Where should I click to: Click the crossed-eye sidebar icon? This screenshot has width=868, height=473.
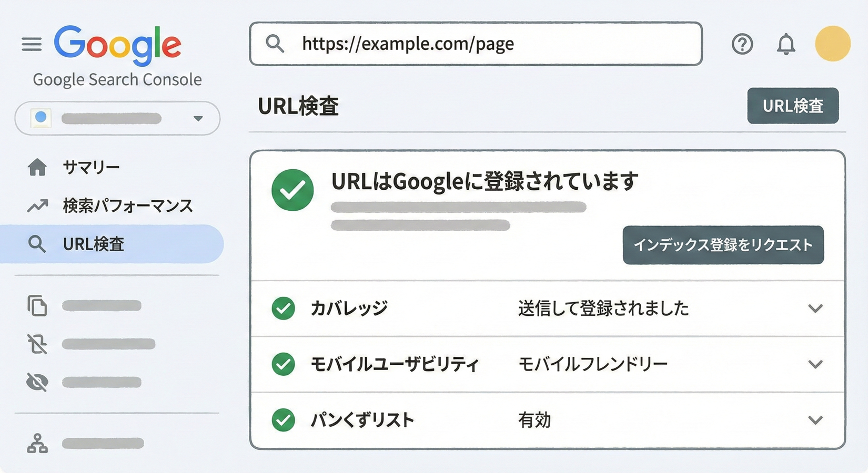(x=37, y=382)
